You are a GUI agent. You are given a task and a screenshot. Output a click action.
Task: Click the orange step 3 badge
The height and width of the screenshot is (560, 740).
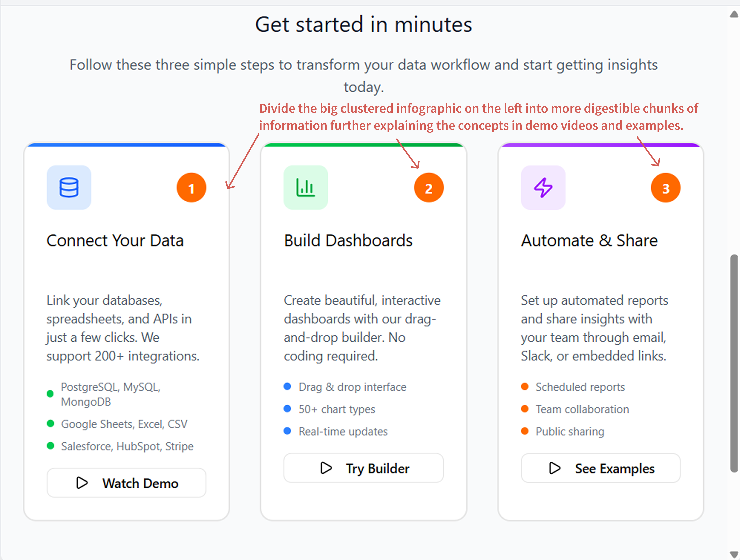tap(666, 188)
